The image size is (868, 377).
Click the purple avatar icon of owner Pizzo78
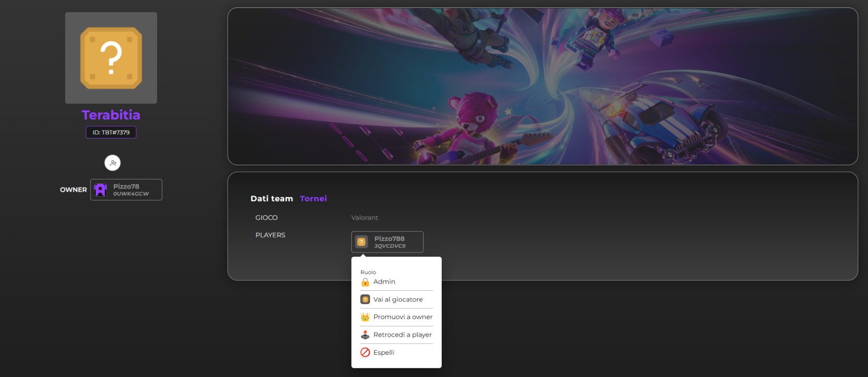click(x=101, y=190)
